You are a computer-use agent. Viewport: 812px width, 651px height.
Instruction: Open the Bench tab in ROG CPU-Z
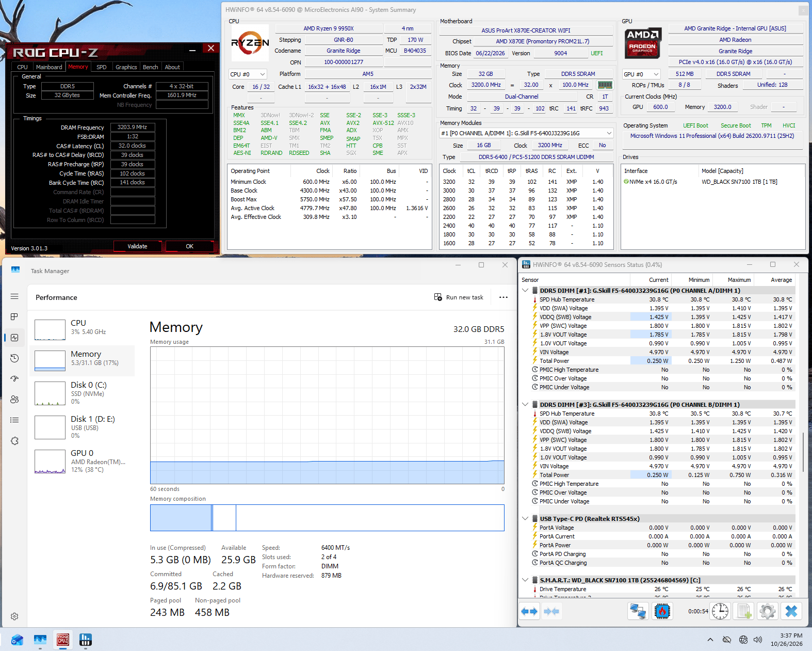150,67
